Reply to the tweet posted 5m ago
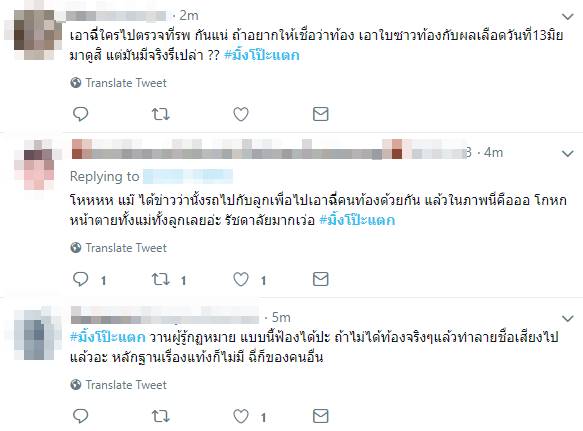Image resolution: width=583 pixels, height=431 pixels. pyautogui.click(x=80, y=416)
